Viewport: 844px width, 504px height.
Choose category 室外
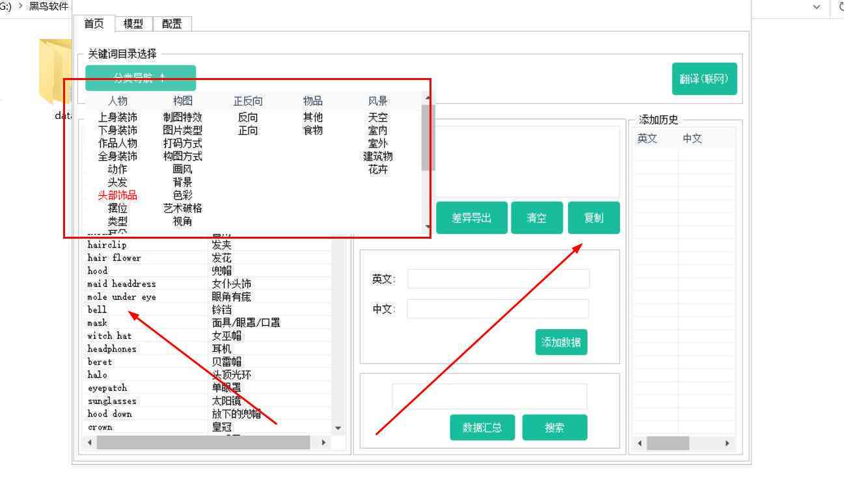(x=378, y=144)
